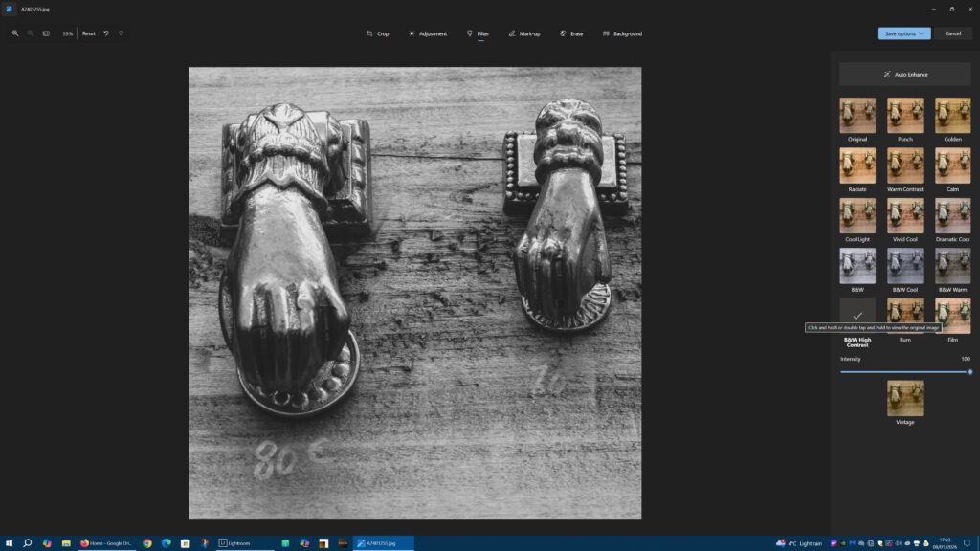
Task: Open the Background tool
Action: pyautogui.click(x=622, y=33)
